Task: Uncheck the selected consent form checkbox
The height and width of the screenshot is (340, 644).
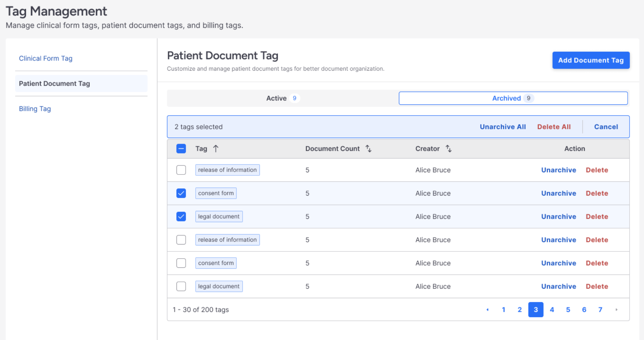Action: tap(181, 193)
